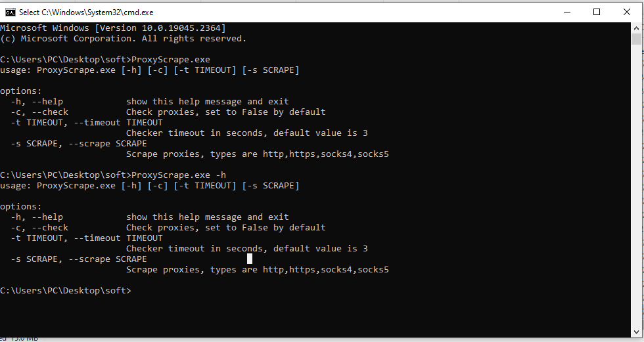This screenshot has width=644, height=342.
Task: Click the cmd.exe icon in the title bar
Action: tap(10, 12)
